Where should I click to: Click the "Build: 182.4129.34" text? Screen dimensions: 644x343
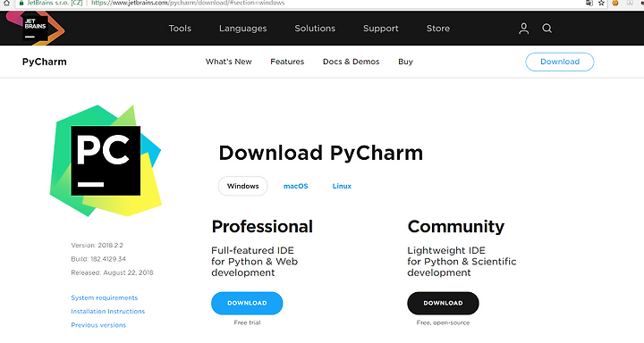[x=98, y=259]
